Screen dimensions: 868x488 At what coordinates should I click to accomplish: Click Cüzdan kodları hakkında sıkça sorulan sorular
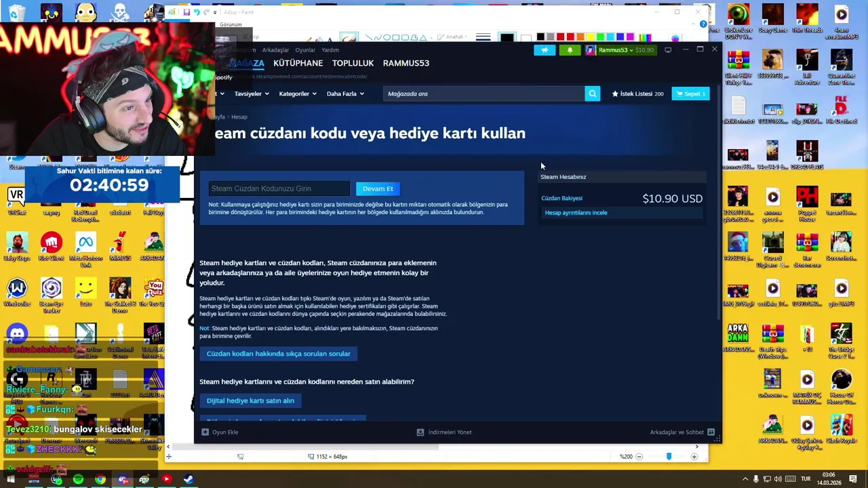click(x=278, y=354)
